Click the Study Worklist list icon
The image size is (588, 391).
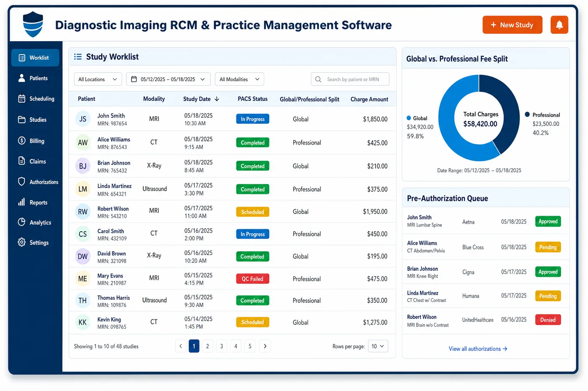tap(78, 57)
